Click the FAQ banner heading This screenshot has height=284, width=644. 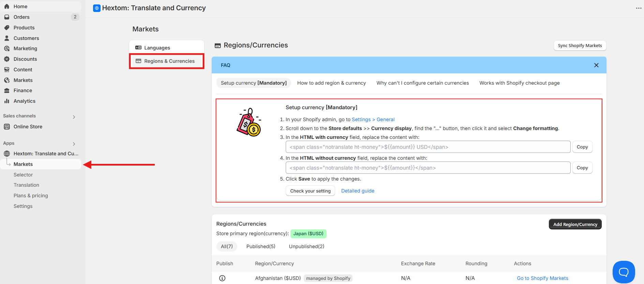point(225,65)
